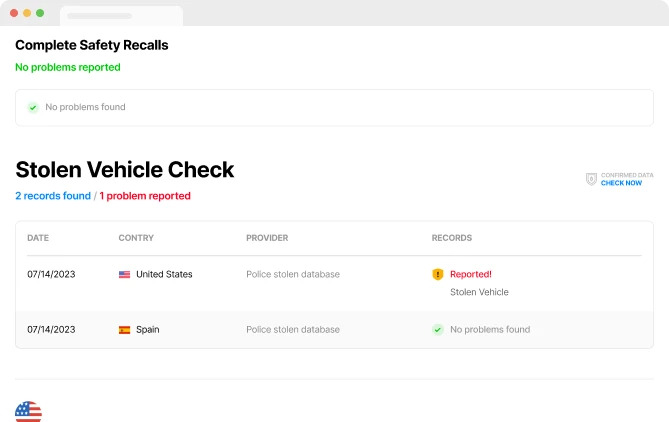The image size is (669, 422).
Task: Click the green checkmark in the Spain row
Action: [437, 329]
